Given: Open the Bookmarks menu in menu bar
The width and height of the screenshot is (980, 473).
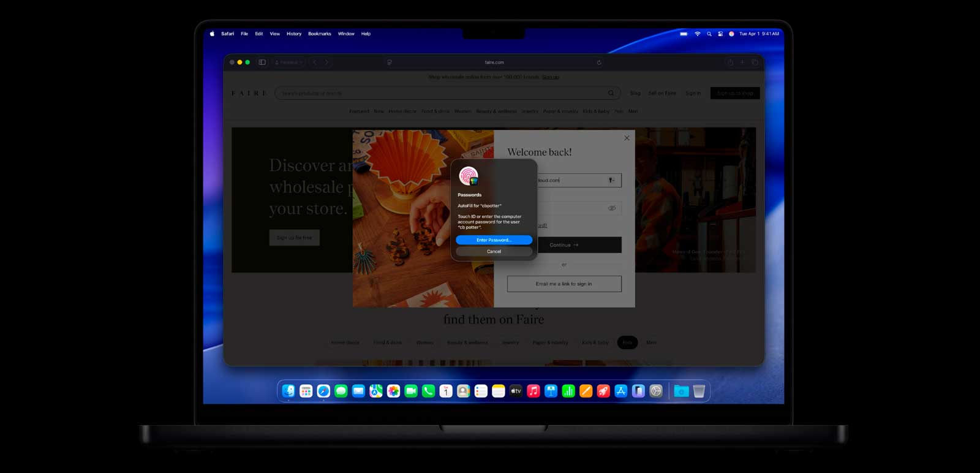Looking at the screenshot, I should 319,34.
